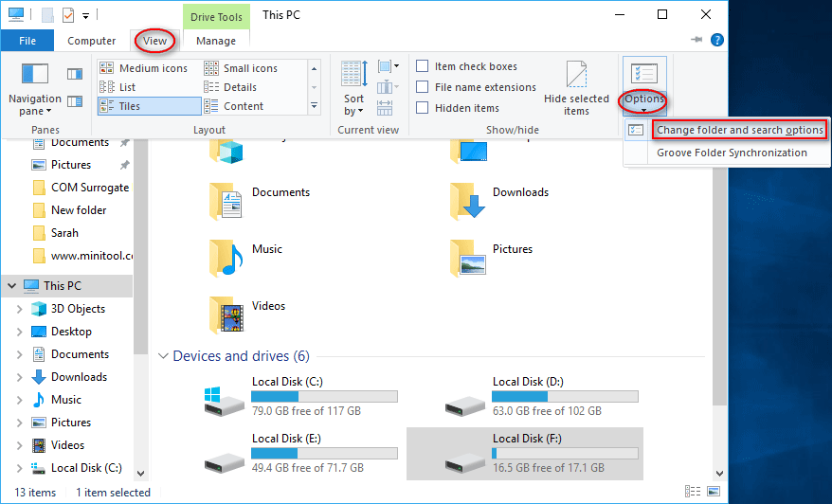
Task: Open the Navigation pane dropdown arrow
Action: coord(49,111)
